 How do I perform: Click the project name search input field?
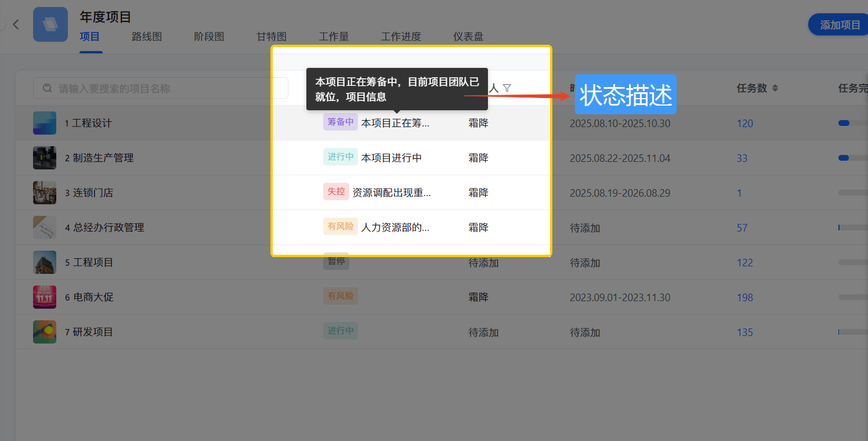[x=145, y=88]
